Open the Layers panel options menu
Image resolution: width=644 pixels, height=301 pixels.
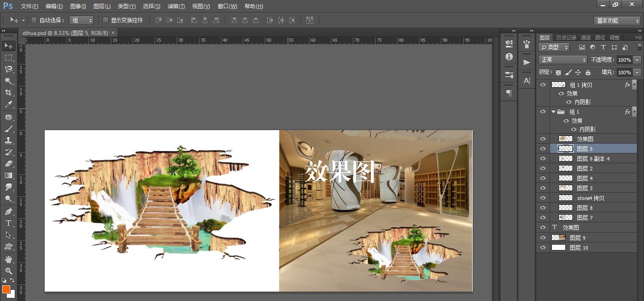tap(638, 38)
